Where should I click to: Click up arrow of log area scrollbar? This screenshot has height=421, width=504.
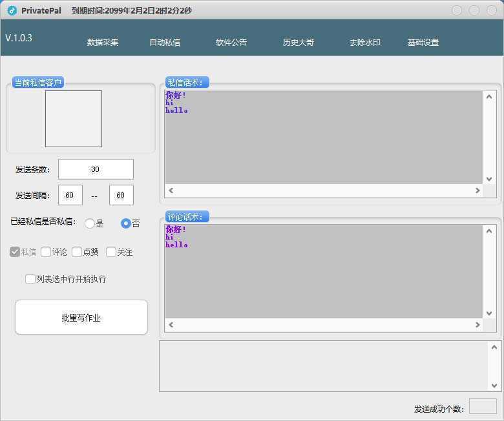(494, 347)
